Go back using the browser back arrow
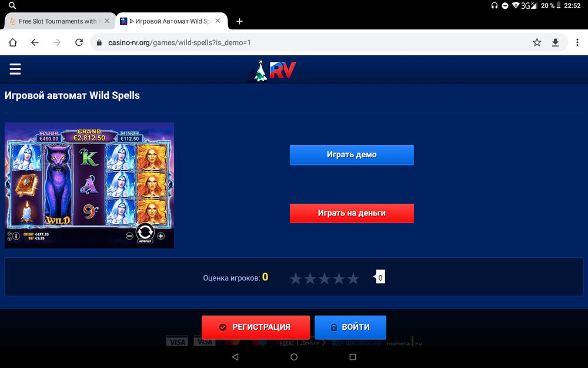This screenshot has width=588, height=368. coord(35,42)
